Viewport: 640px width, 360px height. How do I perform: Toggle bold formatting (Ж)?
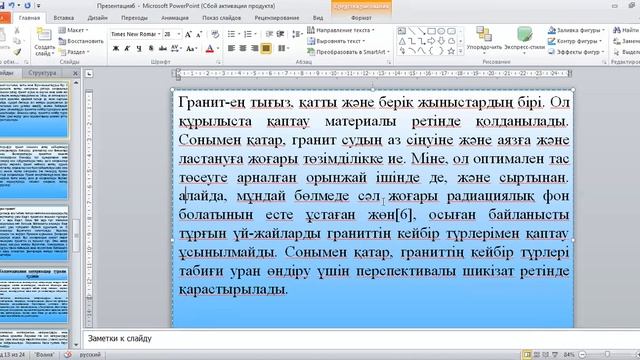tap(116, 49)
